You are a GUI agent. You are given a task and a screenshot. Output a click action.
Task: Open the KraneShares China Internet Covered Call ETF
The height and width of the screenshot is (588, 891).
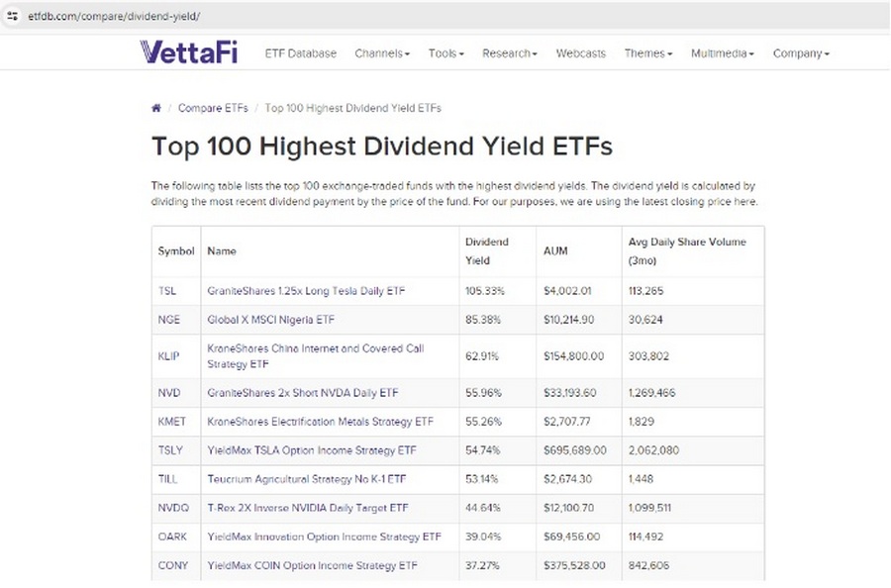point(314,354)
